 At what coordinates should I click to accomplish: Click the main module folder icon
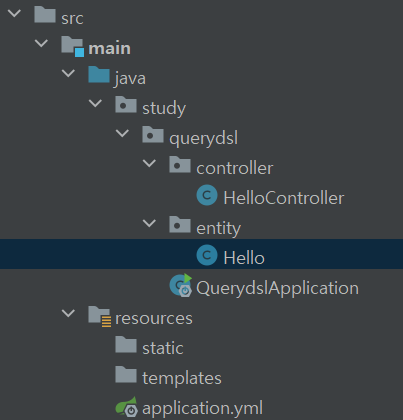pos(73,46)
